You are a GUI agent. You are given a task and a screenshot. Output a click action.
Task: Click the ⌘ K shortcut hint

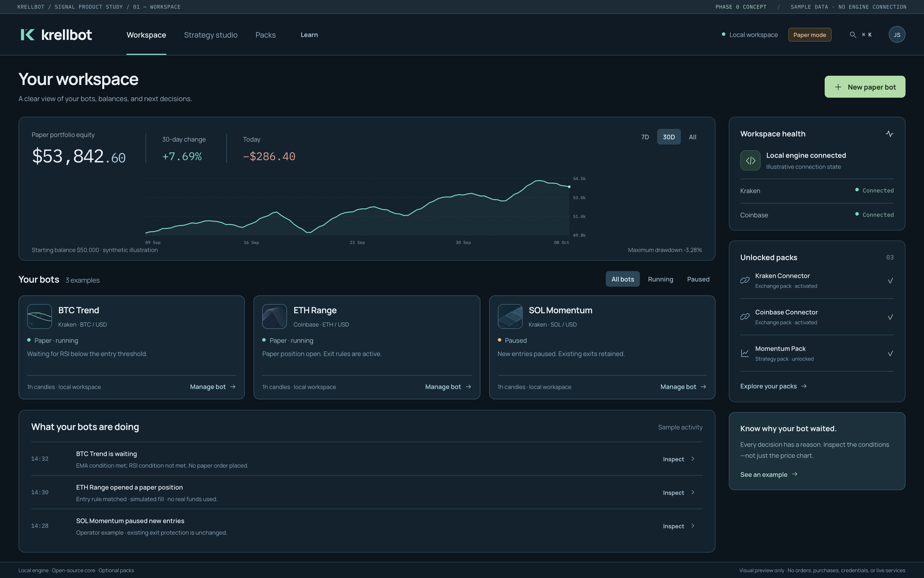(x=867, y=35)
